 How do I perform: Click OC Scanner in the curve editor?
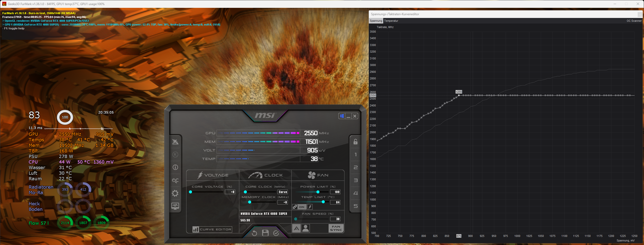coord(634,21)
